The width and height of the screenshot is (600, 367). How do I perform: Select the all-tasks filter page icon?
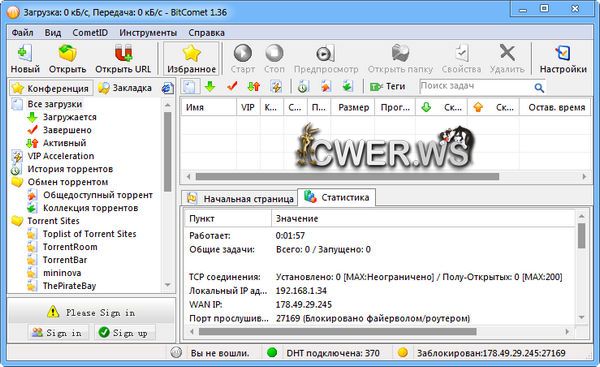[x=190, y=86]
